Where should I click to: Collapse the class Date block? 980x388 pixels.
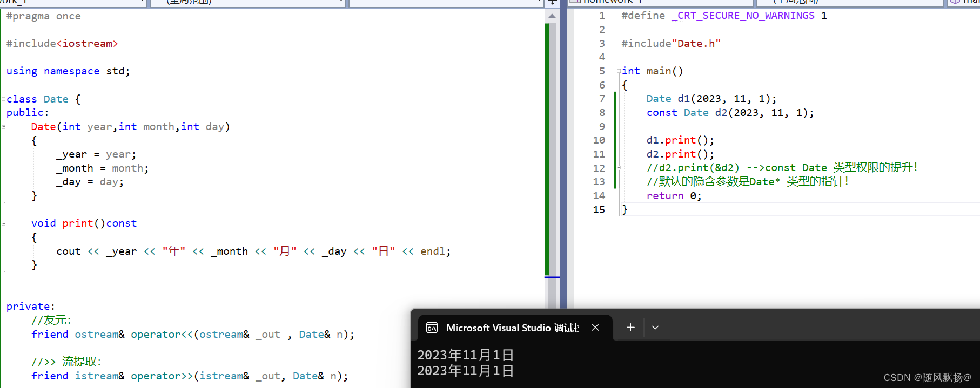pos(3,99)
